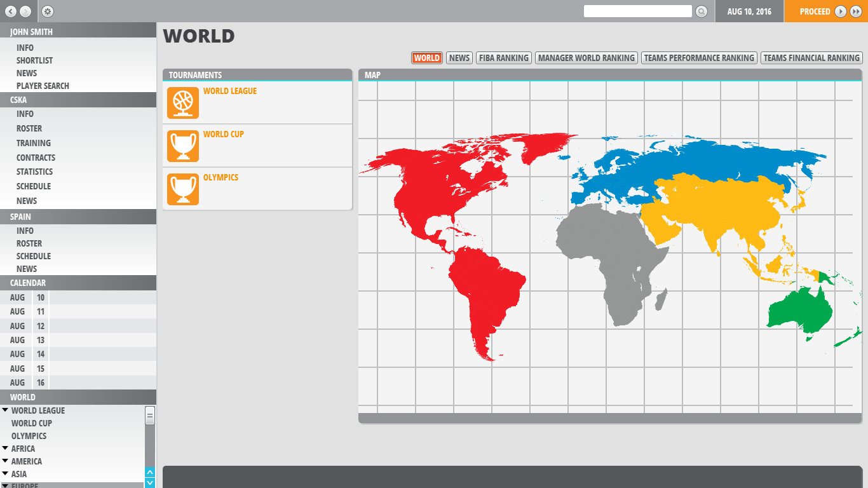Click the Olympics trophy icon
868x488 pixels.
pos(182,189)
